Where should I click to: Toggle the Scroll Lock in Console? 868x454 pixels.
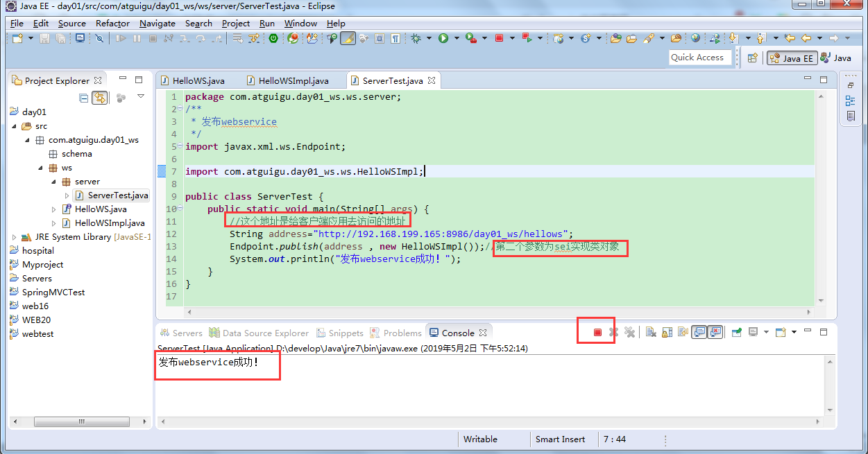[667, 333]
